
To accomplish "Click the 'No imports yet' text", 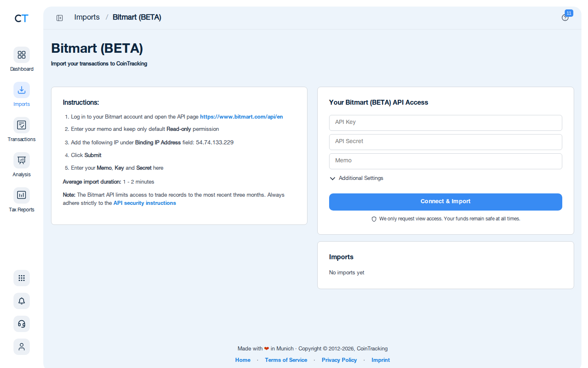I will click(347, 272).
